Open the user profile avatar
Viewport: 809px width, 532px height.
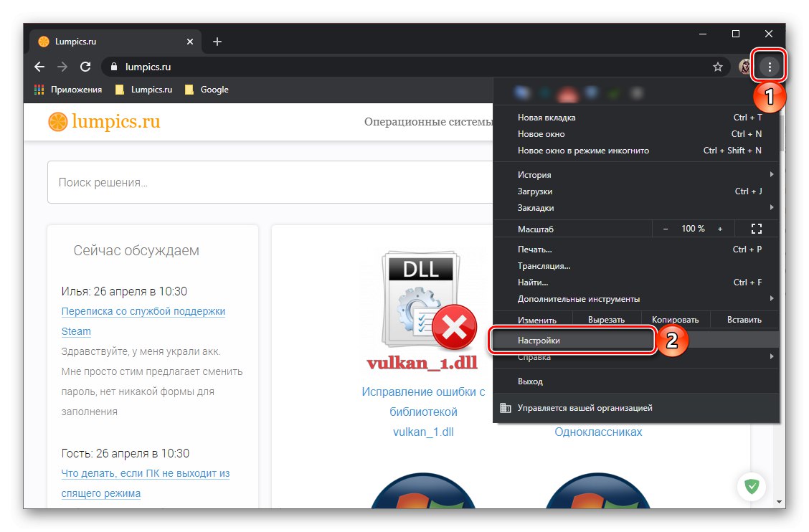[745, 67]
